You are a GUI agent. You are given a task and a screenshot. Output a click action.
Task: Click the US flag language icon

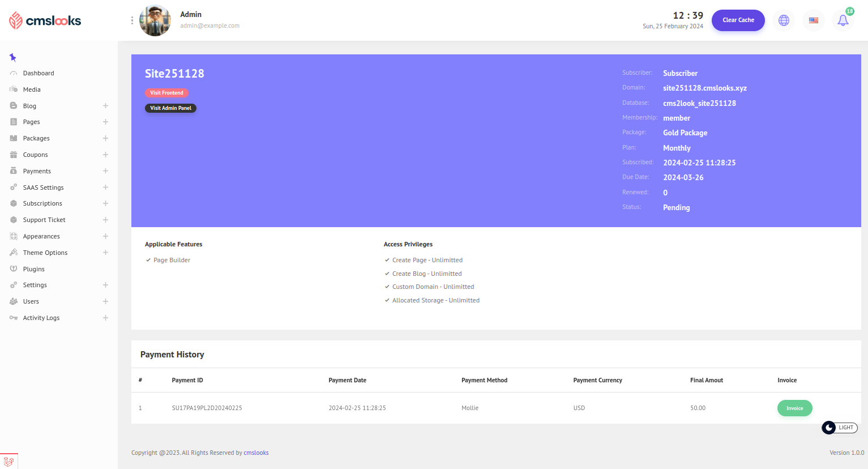click(813, 20)
